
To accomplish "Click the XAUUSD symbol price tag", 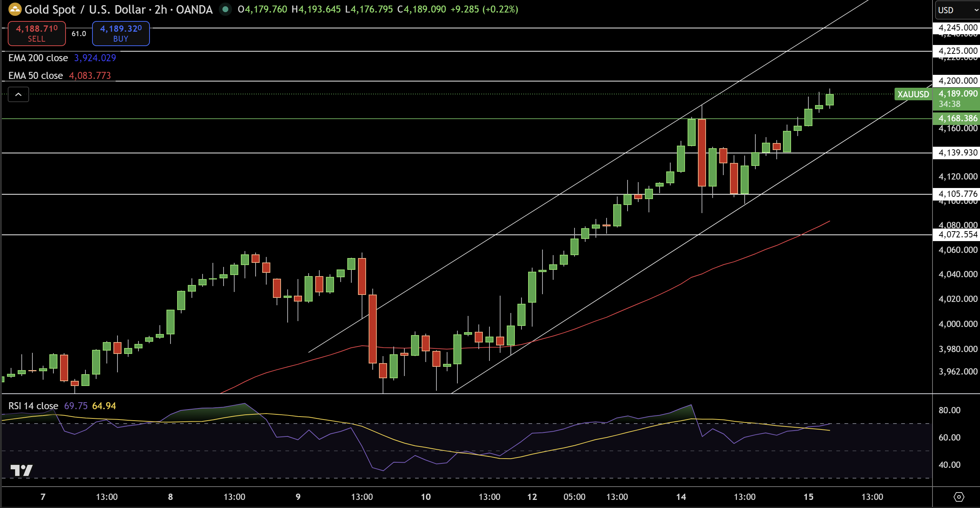I will (913, 94).
